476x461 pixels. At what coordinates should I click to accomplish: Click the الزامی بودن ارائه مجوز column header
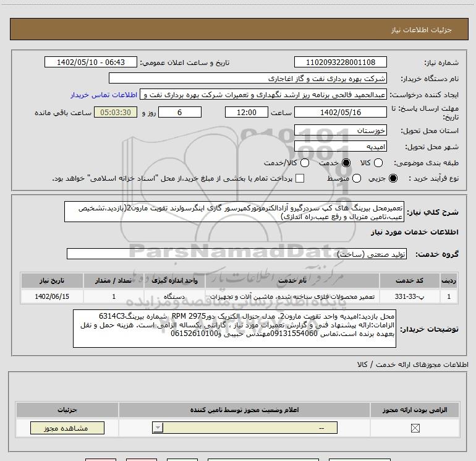pos(415,410)
